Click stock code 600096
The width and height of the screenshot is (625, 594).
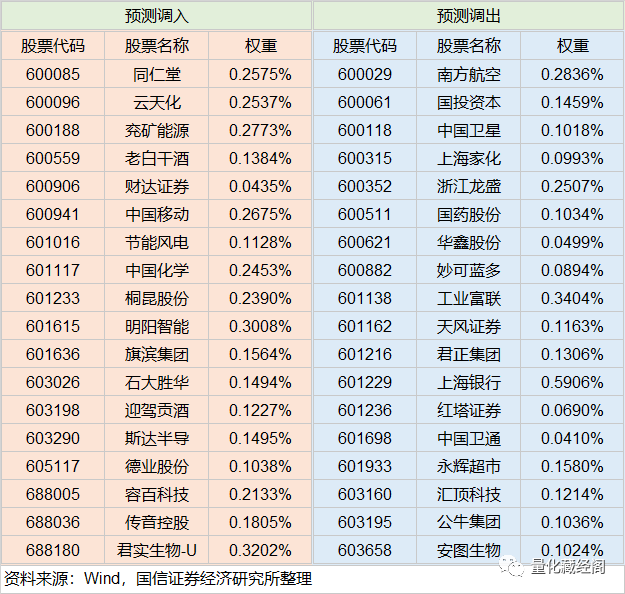click(x=53, y=102)
